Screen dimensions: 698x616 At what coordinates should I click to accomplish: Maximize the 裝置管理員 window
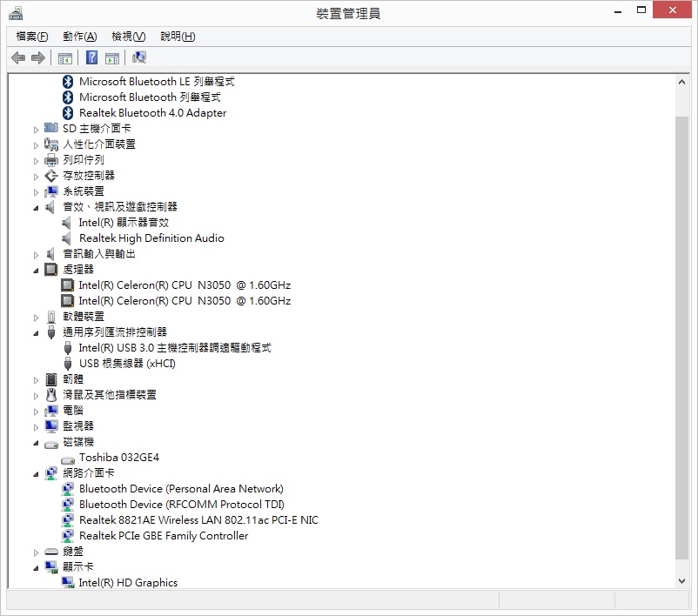tap(641, 10)
